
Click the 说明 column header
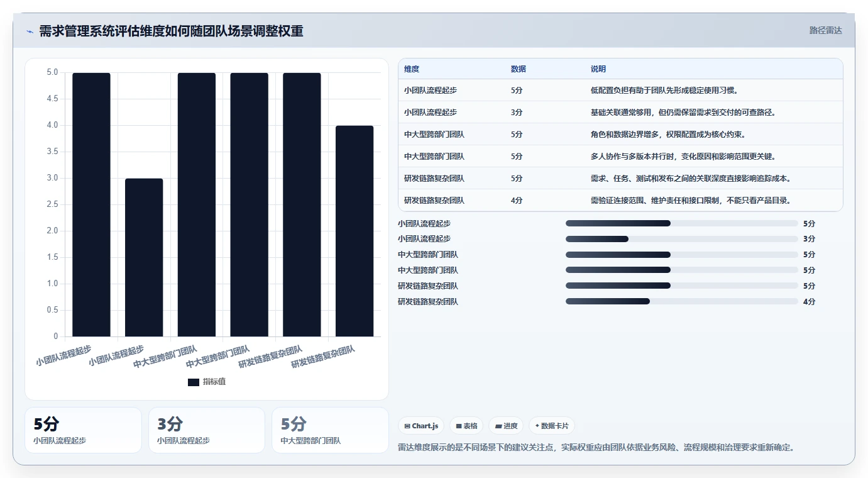point(598,69)
